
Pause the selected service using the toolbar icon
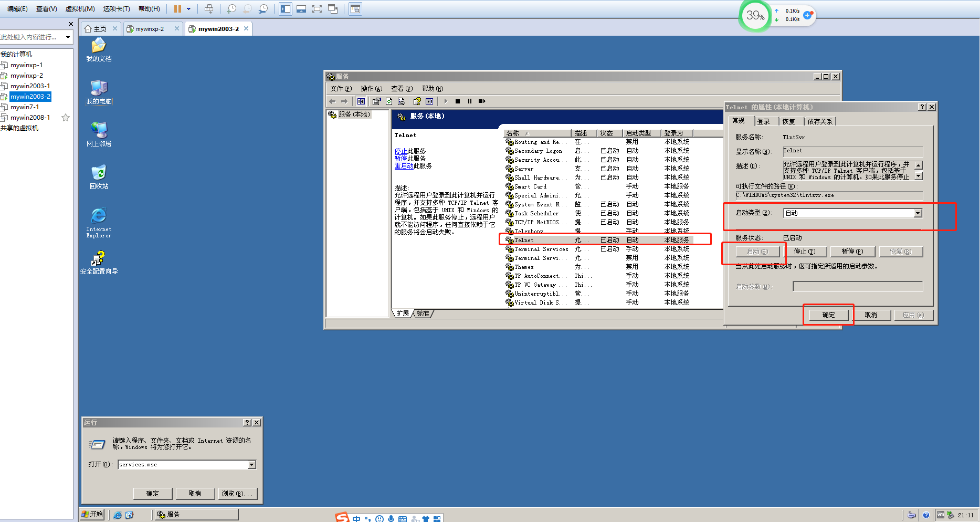coord(469,101)
